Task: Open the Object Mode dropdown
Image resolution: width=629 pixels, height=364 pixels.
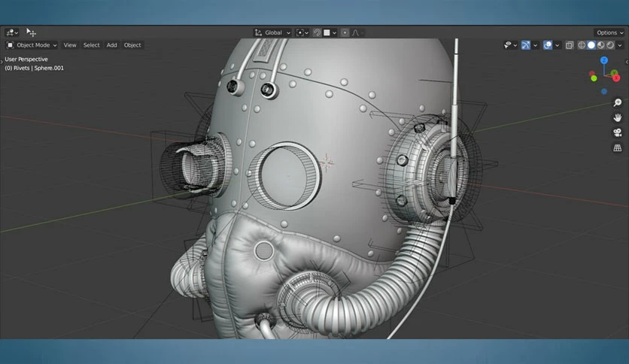Action: pos(32,45)
